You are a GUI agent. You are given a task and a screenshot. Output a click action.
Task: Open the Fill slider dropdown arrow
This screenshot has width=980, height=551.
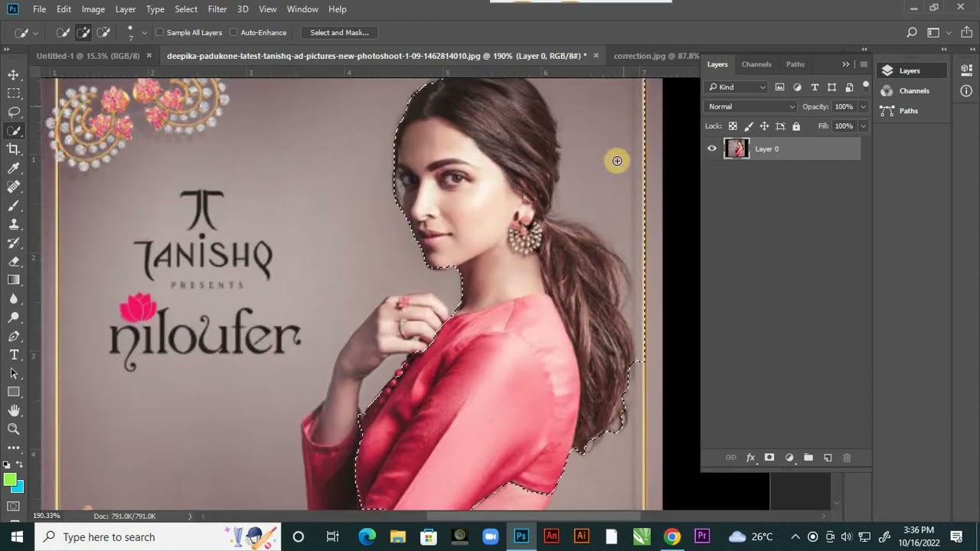coord(864,126)
